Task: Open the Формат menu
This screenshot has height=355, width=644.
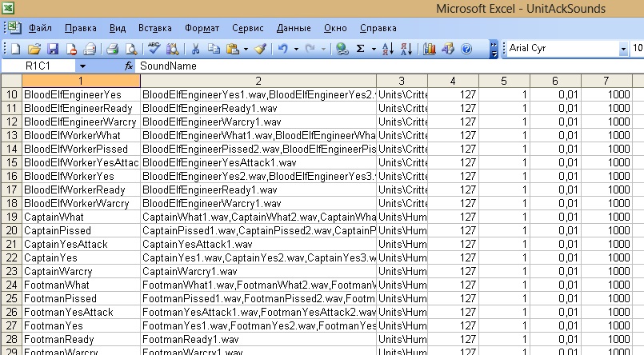Action: 202,28
